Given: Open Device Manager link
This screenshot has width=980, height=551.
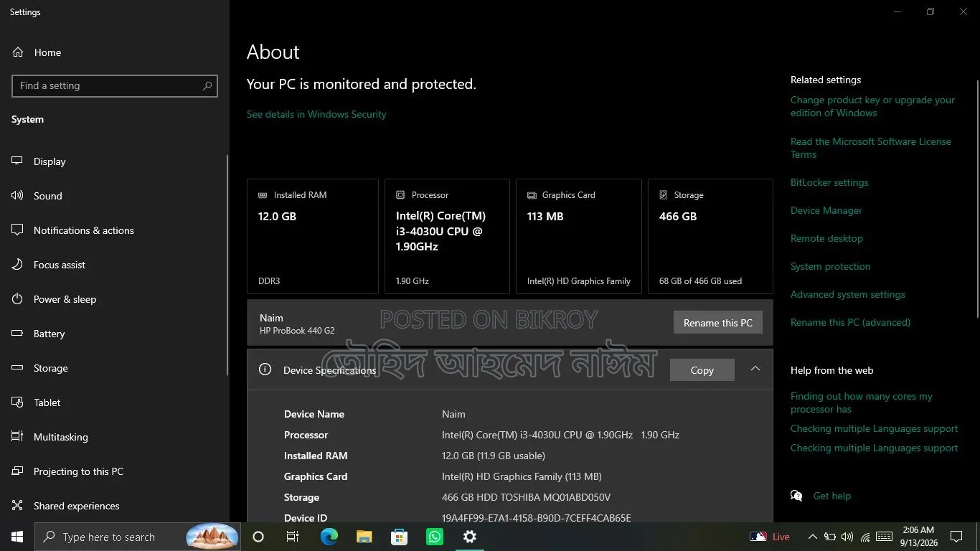Looking at the screenshot, I should click(826, 210).
